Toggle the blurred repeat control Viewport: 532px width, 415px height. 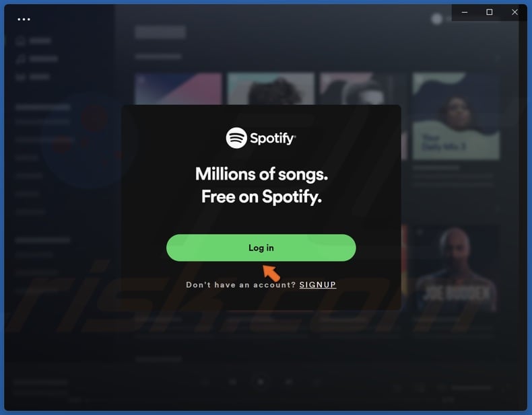[x=317, y=382]
